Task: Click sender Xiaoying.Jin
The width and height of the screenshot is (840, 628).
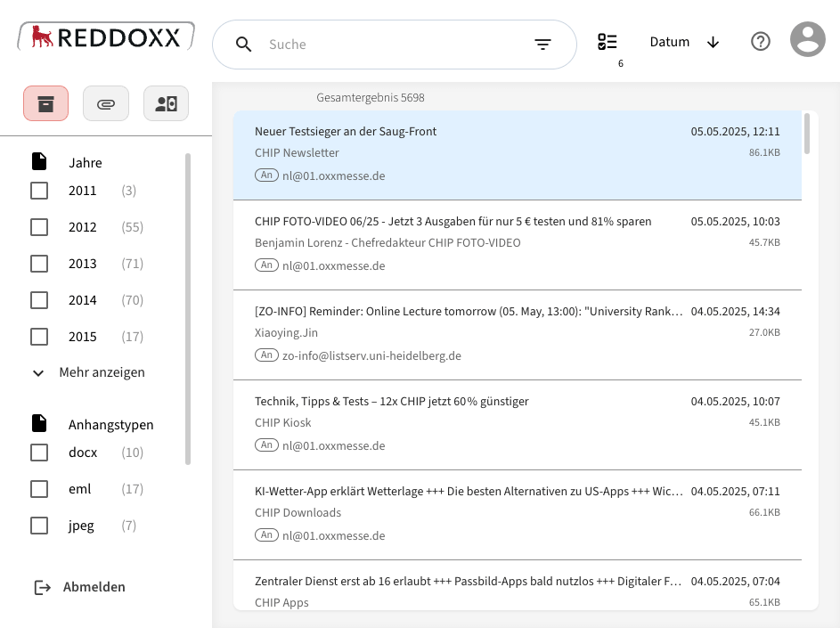Action: click(286, 333)
